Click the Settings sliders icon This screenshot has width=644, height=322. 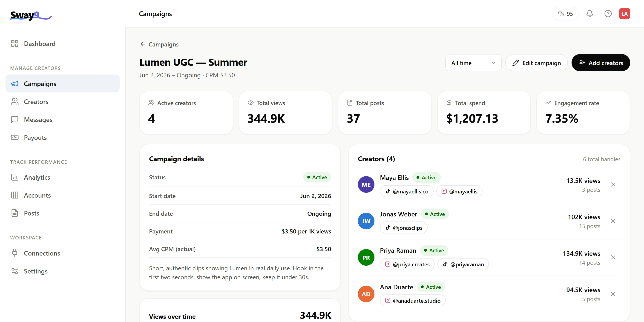(15, 271)
